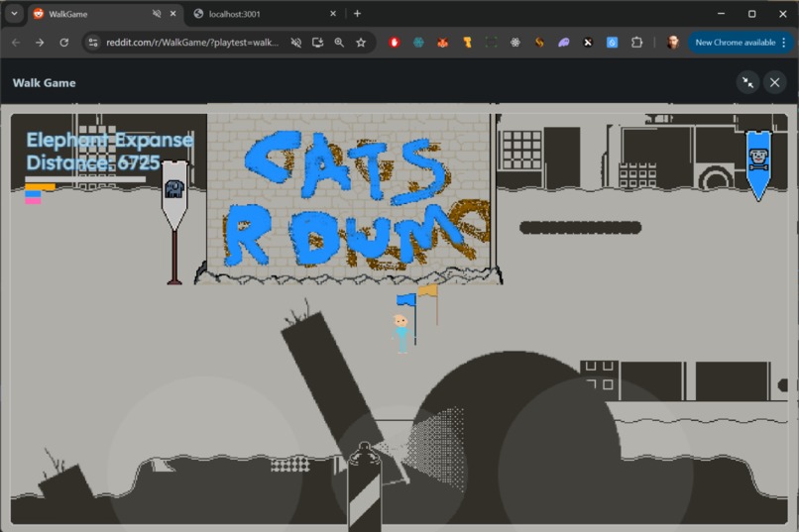Click the player character sprite
Screen dimensions: 799x532
point(401,334)
